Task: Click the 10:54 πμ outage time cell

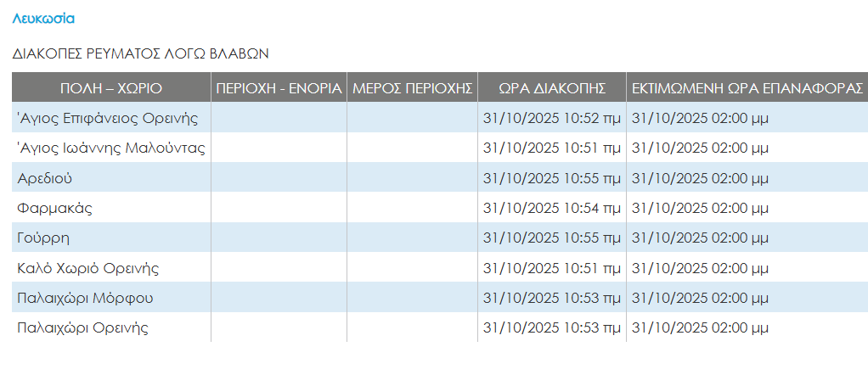Action: (551, 208)
